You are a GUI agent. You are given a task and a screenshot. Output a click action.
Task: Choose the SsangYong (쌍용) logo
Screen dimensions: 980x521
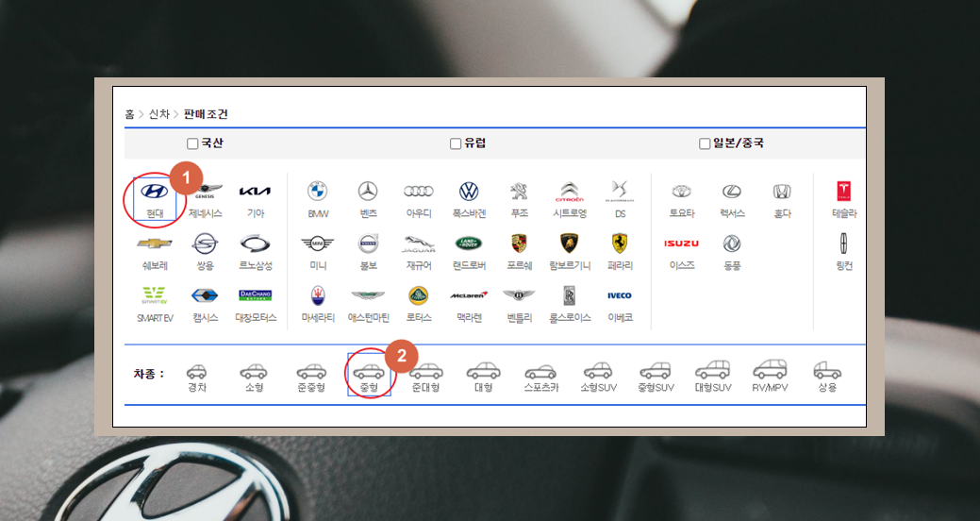(x=205, y=244)
